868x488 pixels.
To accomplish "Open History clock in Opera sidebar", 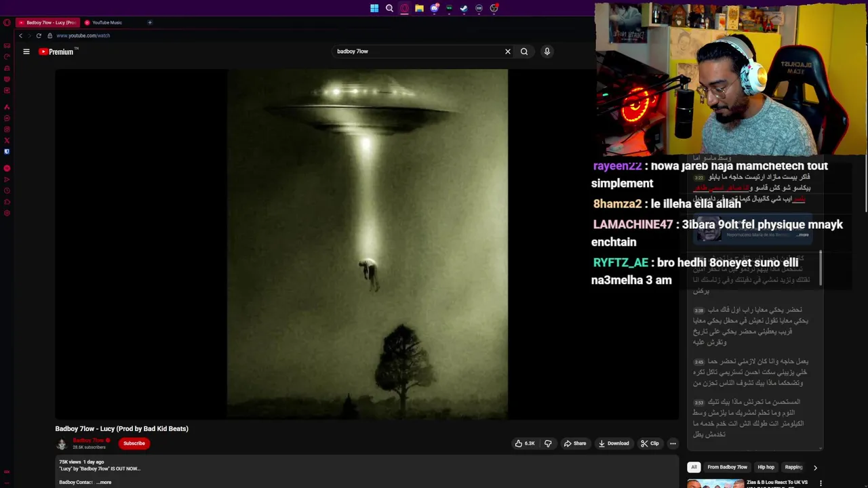I will coord(7,190).
